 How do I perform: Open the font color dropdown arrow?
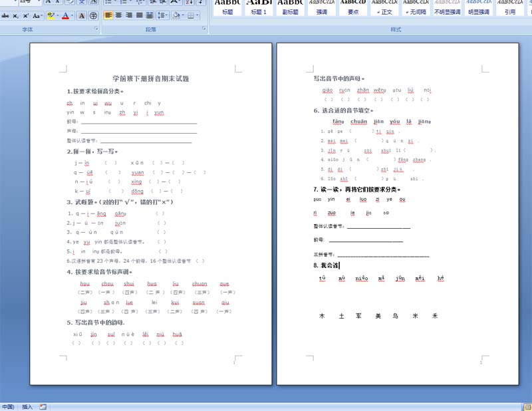click(x=72, y=15)
